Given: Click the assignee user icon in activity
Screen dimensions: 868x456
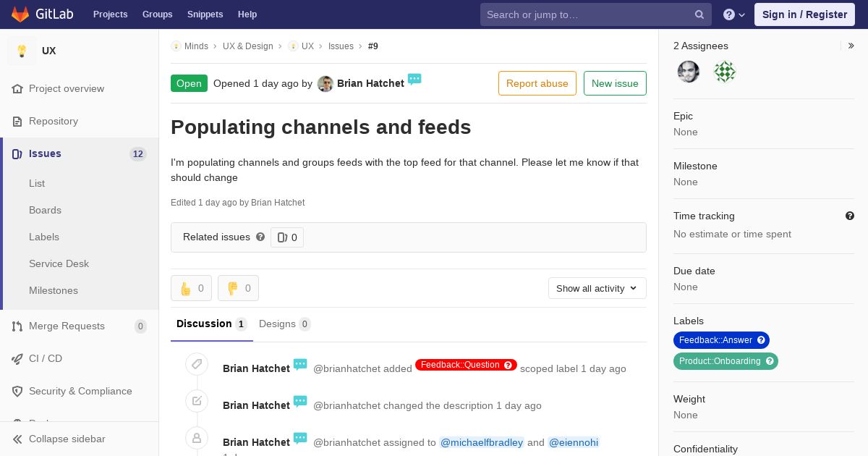Looking at the screenshot, I should (197, 437).
